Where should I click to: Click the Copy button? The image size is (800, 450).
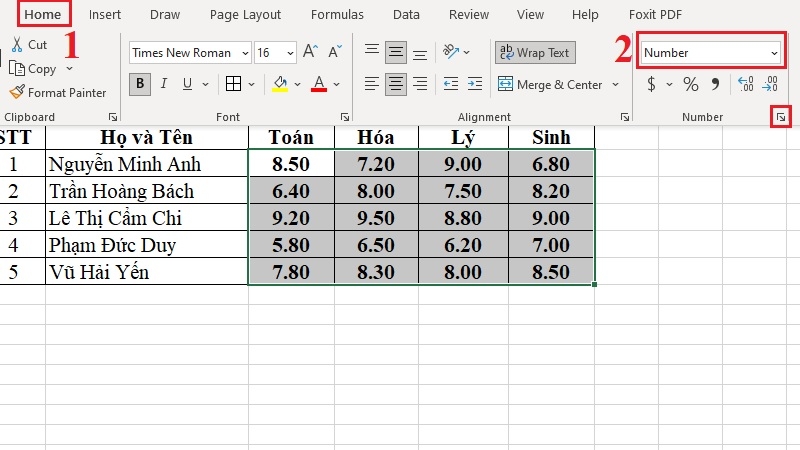coord(33,68)
